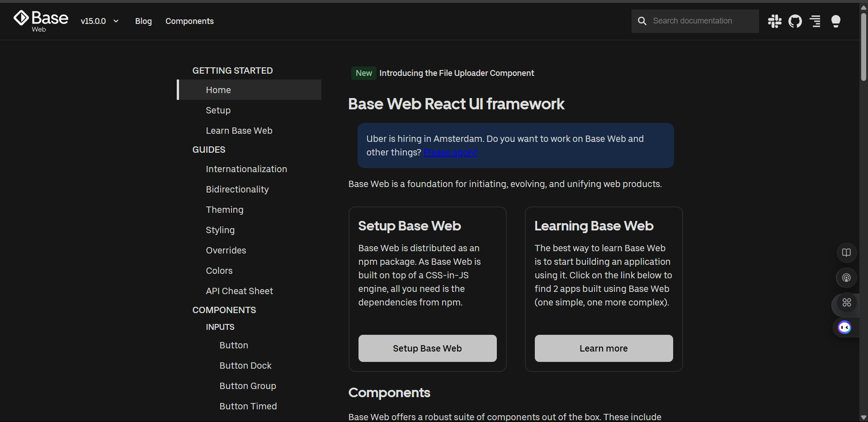Open the Theming guide in the sidebar
This screenshot has height=422, width=868.
click(224, 209)
